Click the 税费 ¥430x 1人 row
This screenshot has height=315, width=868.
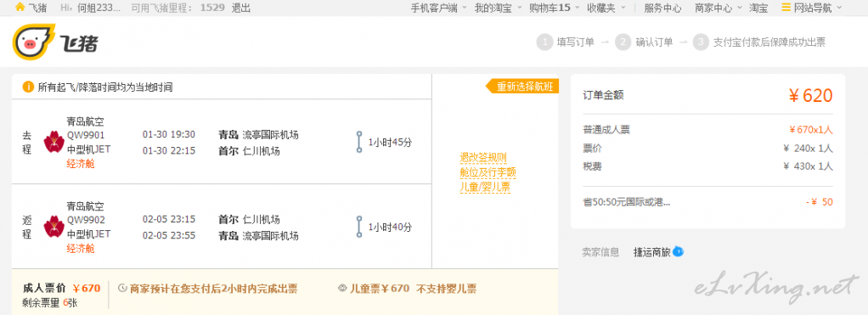click(x=708, y=166)
